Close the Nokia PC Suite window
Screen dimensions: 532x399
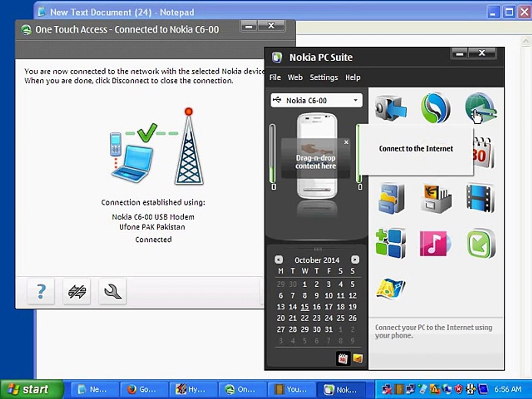point(482,53)
